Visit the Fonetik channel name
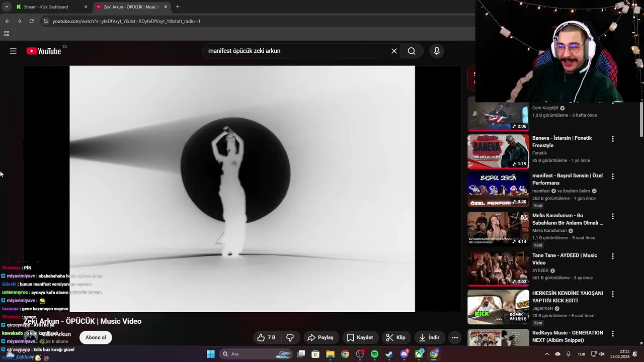This screenshot has height=362, width=644. [x=539, y=153]
